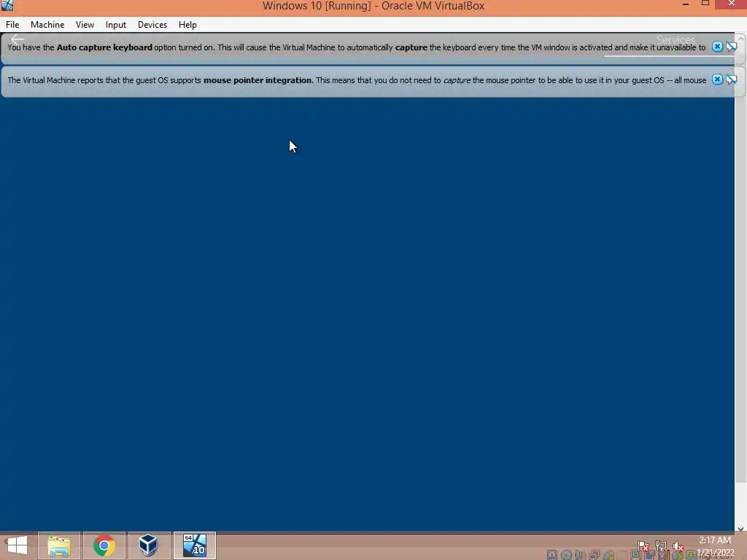Viewport: 747px width, 560px height.
Task: Launch Google Chrome from the taskbar
Action: pos(104,545)
